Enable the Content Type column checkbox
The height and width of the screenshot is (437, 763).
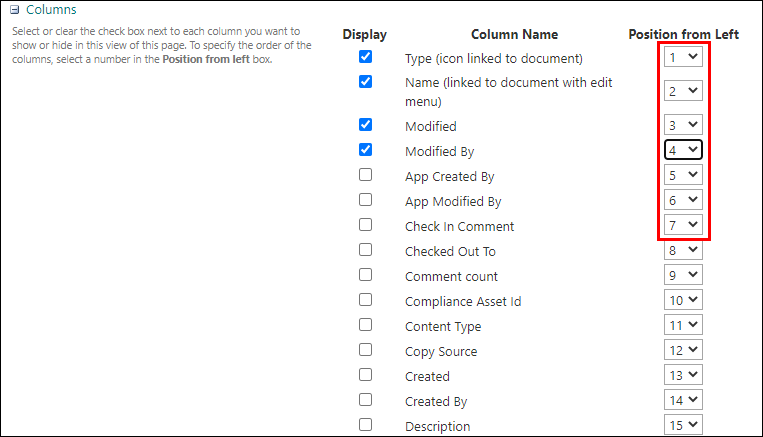click(365, 325)
